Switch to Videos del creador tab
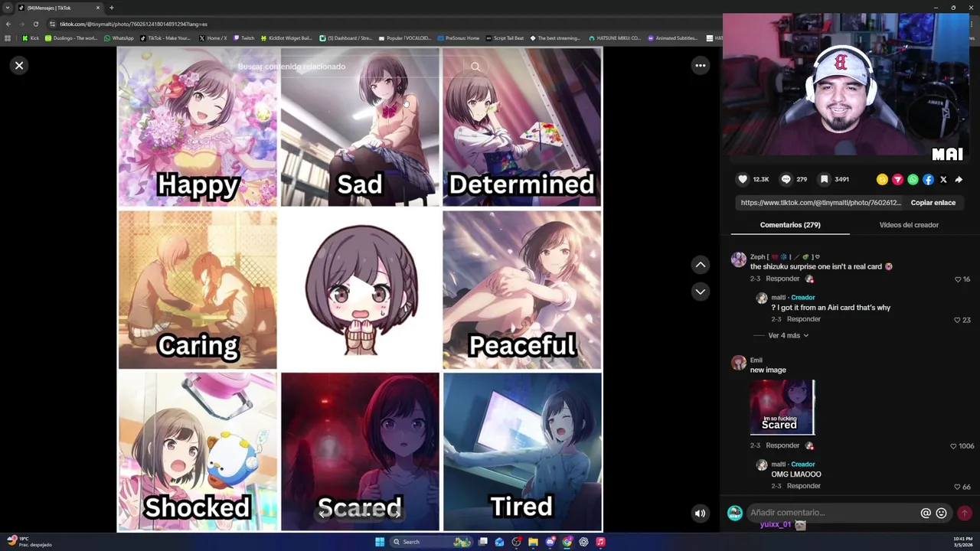Image resolution: width=980 pixels, height=551 pixels. point(909,225)
